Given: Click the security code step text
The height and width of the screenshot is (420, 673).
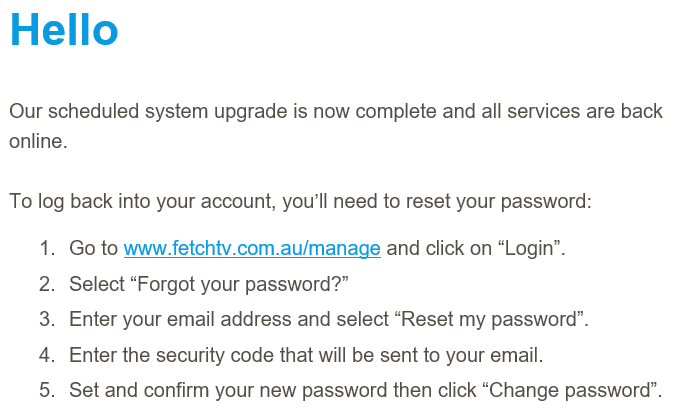Looking at the screenshot, I should (306, 355).
